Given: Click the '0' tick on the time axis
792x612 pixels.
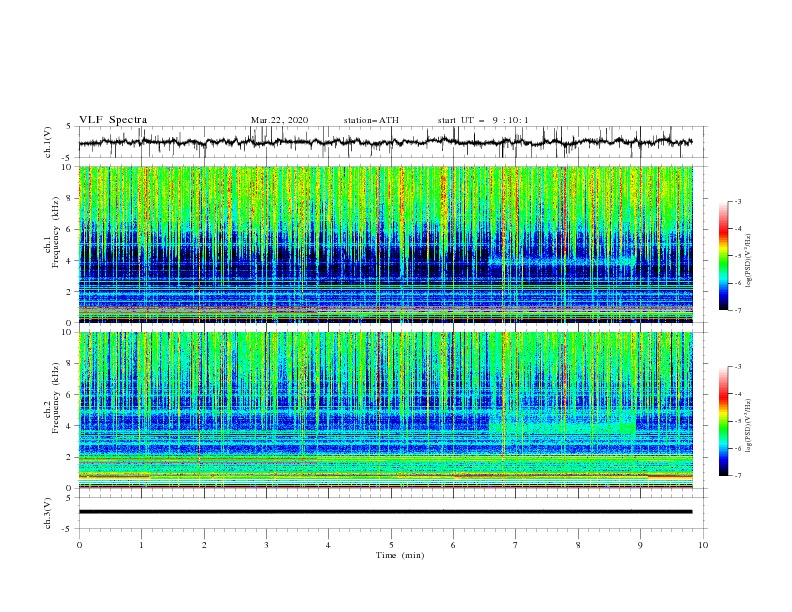Looking at the screenshot, I should (79, 545).
